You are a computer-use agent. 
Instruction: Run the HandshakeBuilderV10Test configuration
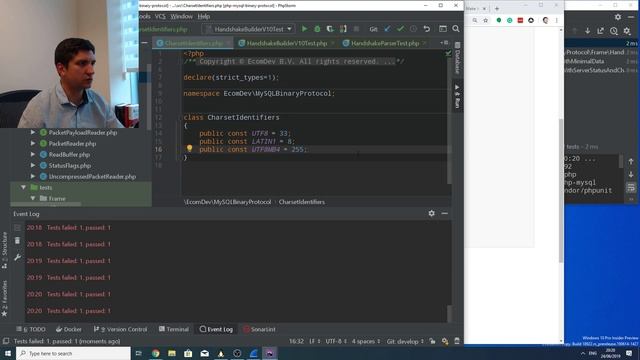304,29
